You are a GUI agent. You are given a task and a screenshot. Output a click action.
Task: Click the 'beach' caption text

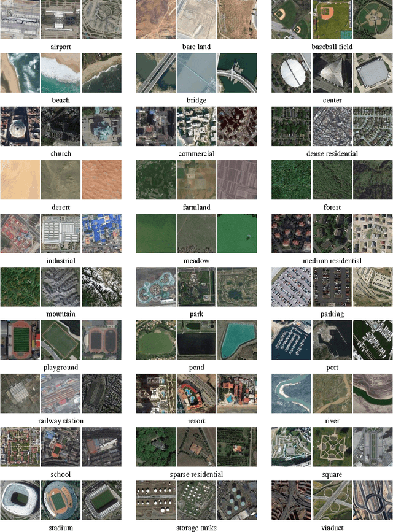(61, 100)
